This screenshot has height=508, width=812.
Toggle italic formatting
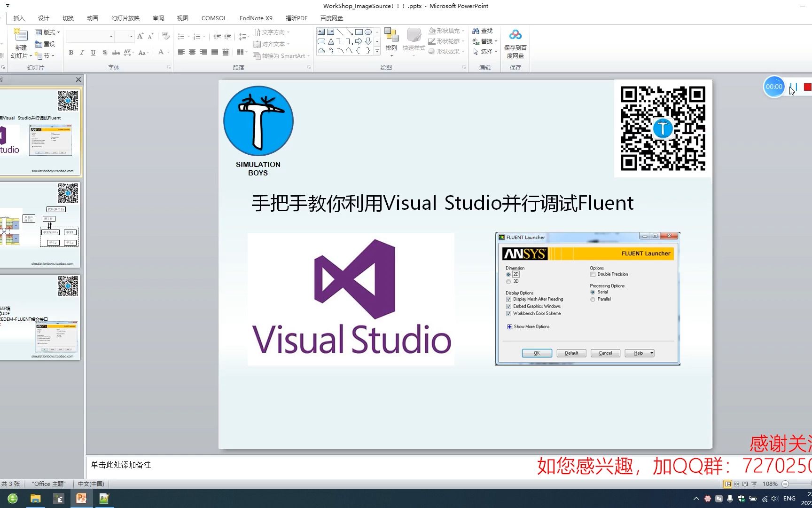[x=82, y=53]
